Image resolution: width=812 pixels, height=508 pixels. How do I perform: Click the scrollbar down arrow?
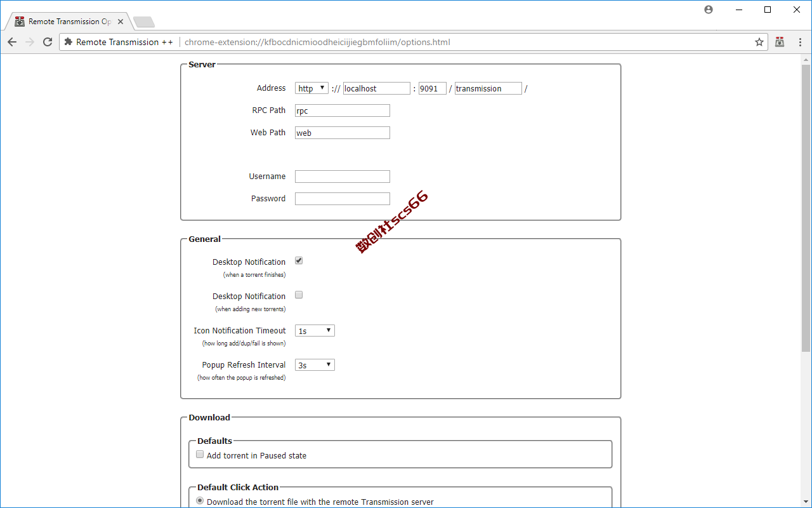(806, 502)
